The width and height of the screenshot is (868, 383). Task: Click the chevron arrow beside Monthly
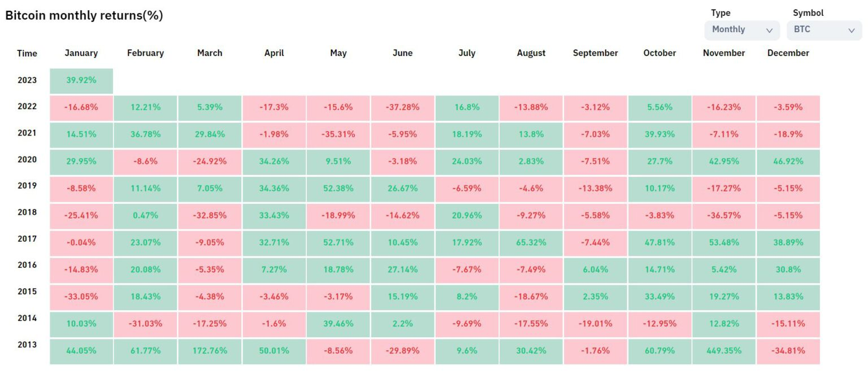(769, 31)
